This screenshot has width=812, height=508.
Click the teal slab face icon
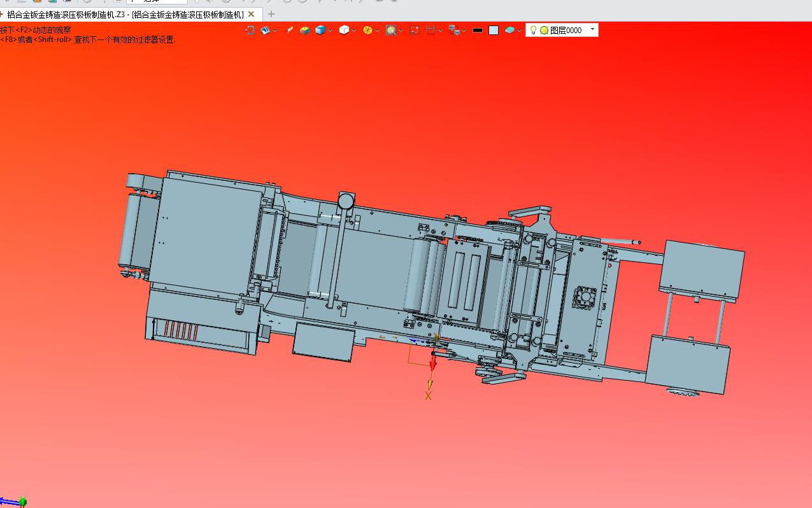coord(509,30)
